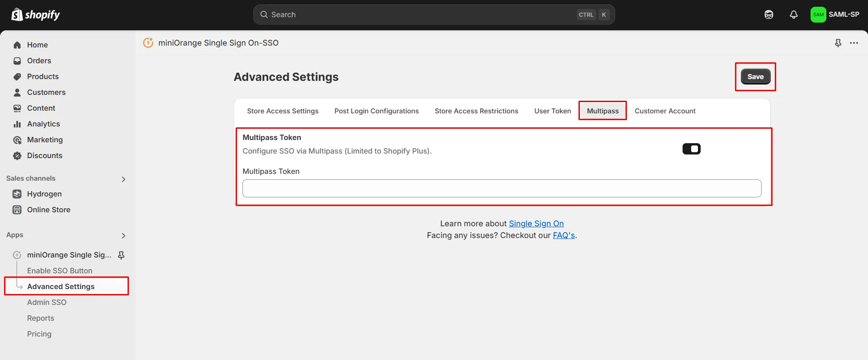
Task: Open Admin SSO page
Action: coord(47,302)
